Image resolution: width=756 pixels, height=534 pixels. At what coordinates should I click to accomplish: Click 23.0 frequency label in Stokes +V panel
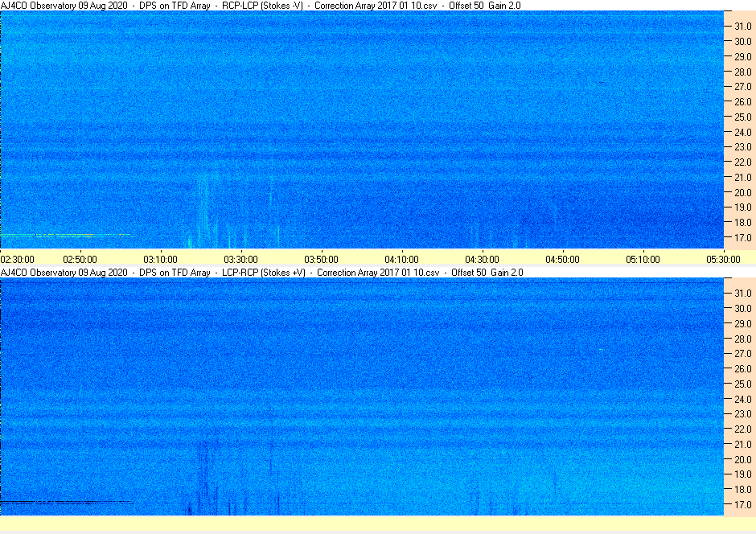pos(742,414)
